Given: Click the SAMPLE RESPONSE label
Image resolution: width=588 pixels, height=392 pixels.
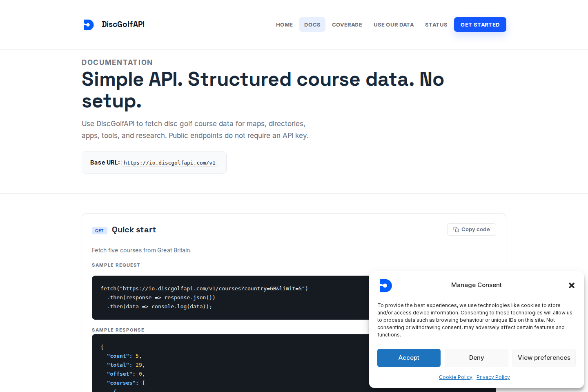Looking at the screenshot, I should click(118, 330).
